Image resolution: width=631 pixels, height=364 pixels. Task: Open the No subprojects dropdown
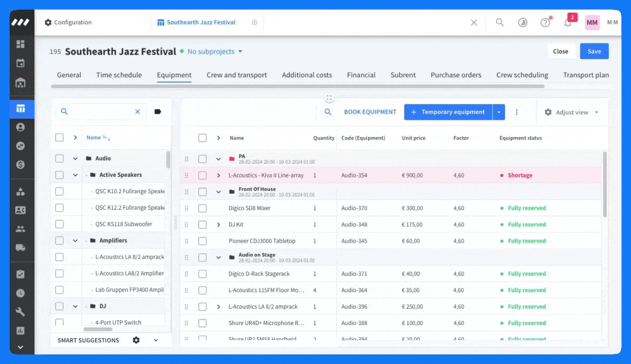click(215, 52)
